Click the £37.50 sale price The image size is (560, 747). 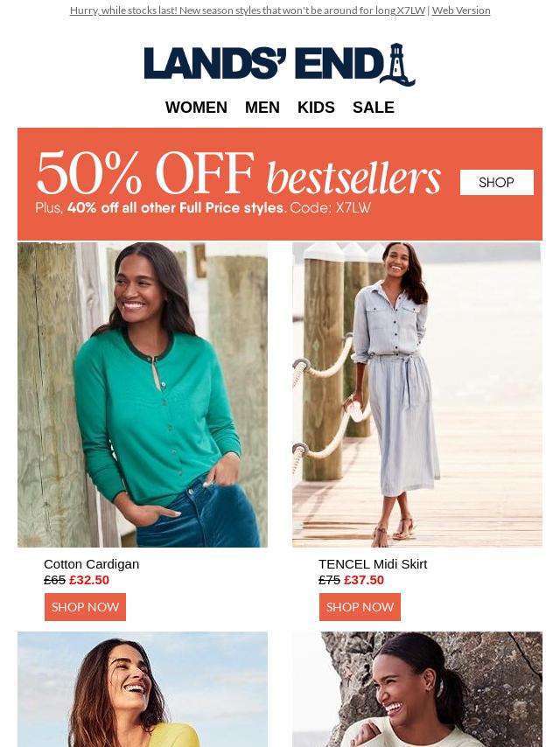tap(364, 580)
